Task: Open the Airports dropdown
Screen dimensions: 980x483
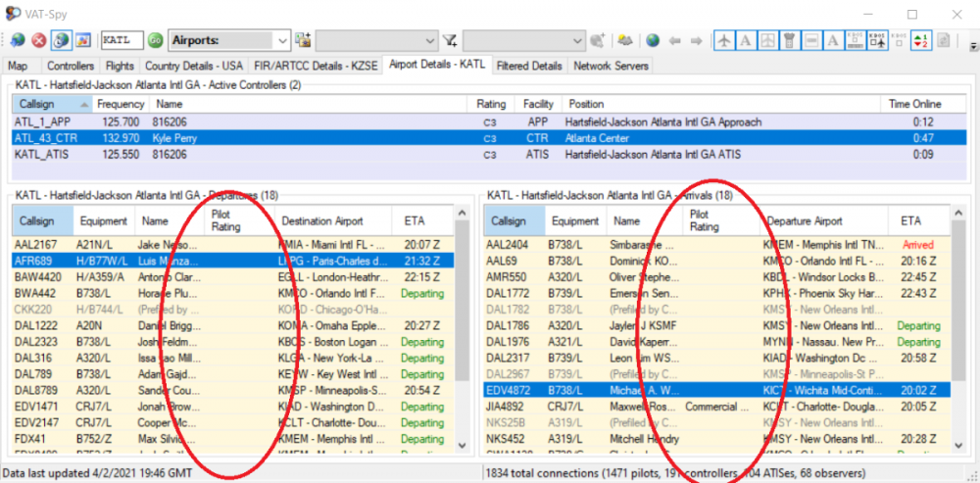Action: (x=282, y=40)
